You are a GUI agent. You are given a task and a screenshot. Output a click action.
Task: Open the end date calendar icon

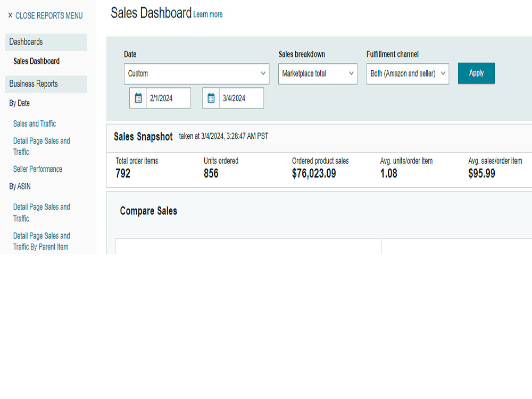[x=211, y=98]
